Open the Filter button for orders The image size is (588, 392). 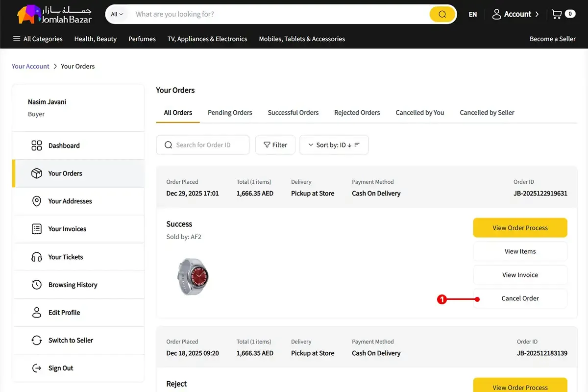[275, 145]
